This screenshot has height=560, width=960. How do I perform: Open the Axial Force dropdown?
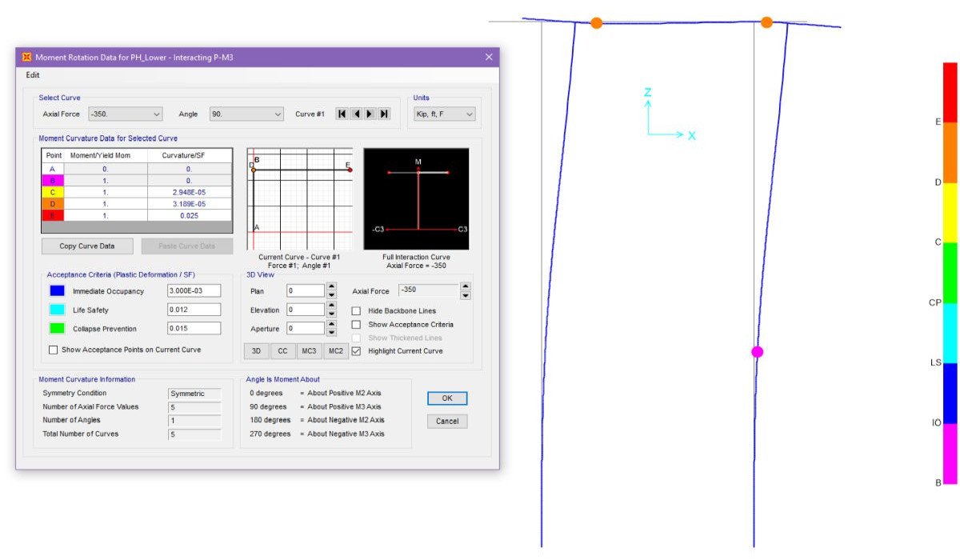[125, 114]
